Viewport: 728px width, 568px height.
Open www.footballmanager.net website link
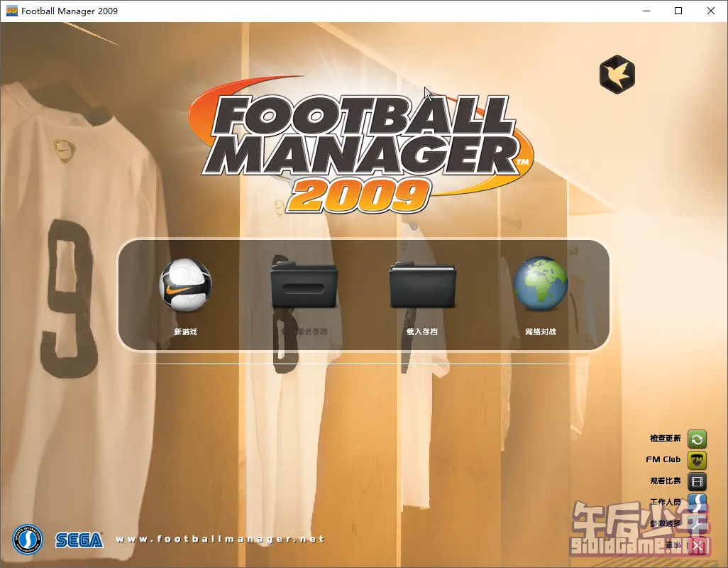[220, 539]
